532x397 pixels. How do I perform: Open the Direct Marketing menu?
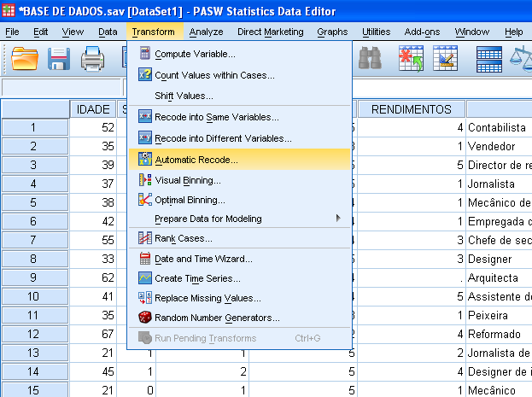[x=271, y=32]
